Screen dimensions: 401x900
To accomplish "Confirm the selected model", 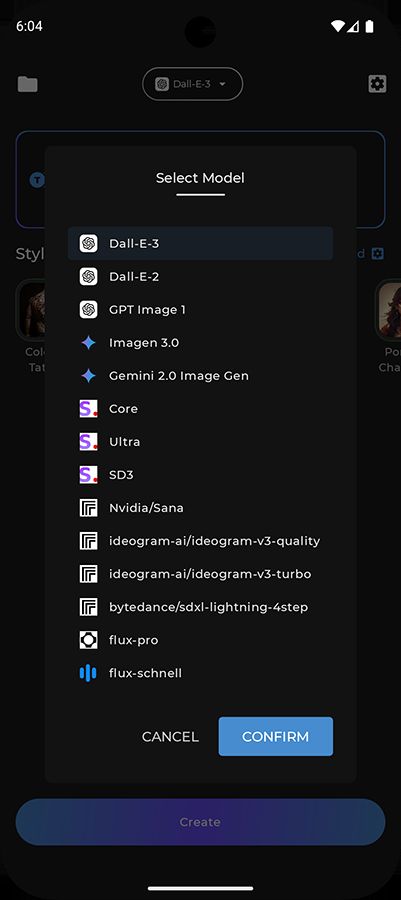I will pyautogui.click(x=275, y=736).
